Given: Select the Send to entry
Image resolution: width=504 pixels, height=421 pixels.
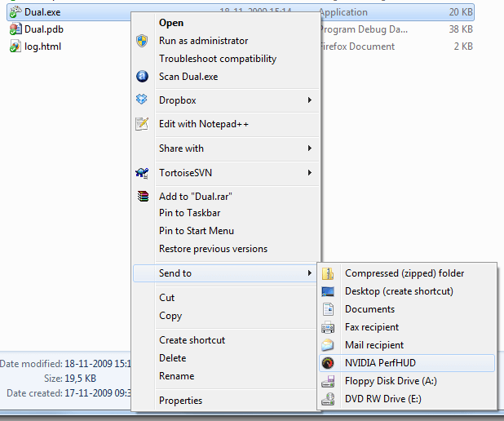Looking at the screenshot, I should (x=226, y=273).
